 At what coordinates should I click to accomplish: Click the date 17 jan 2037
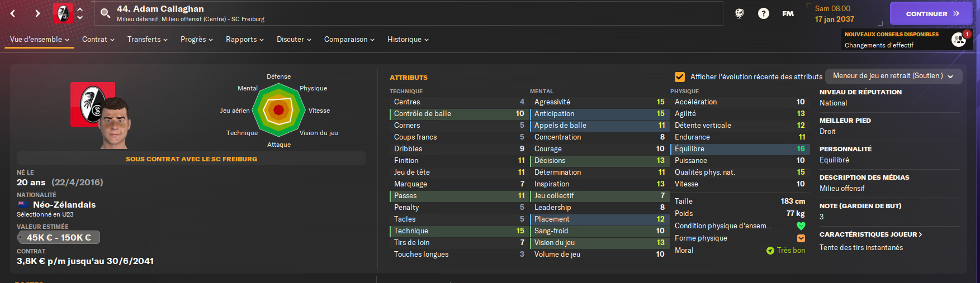[834, 19]
